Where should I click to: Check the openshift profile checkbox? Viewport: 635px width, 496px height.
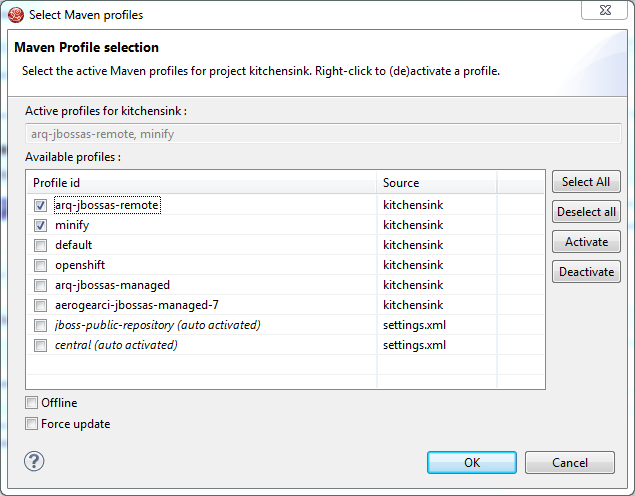(41, 265)
